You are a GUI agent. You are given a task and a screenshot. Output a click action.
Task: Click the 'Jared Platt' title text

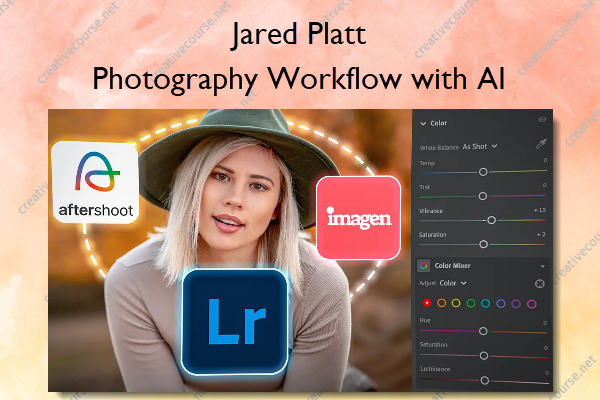coord(298,34)
